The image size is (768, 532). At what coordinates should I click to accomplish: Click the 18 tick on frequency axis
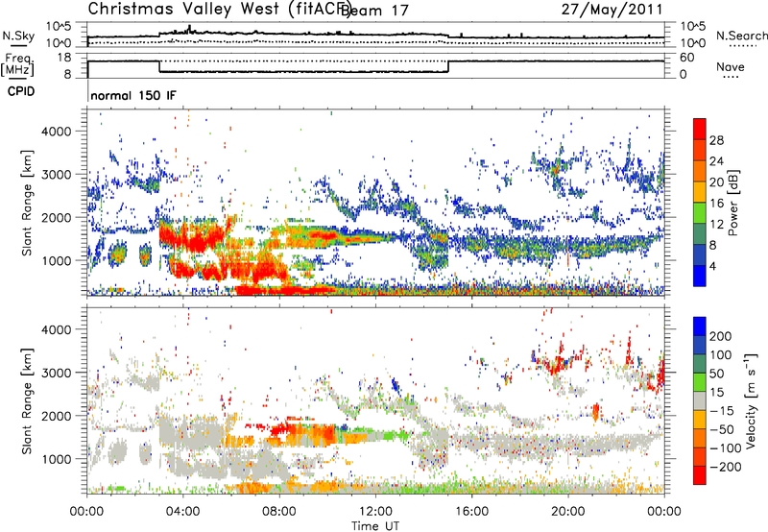coord(64,58)
